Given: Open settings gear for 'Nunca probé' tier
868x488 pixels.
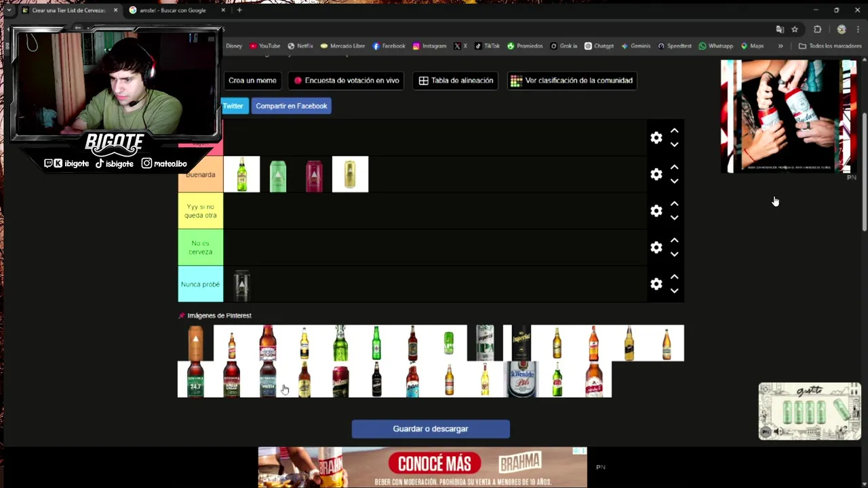Looking at the screenshot, I should pos(656,284).
